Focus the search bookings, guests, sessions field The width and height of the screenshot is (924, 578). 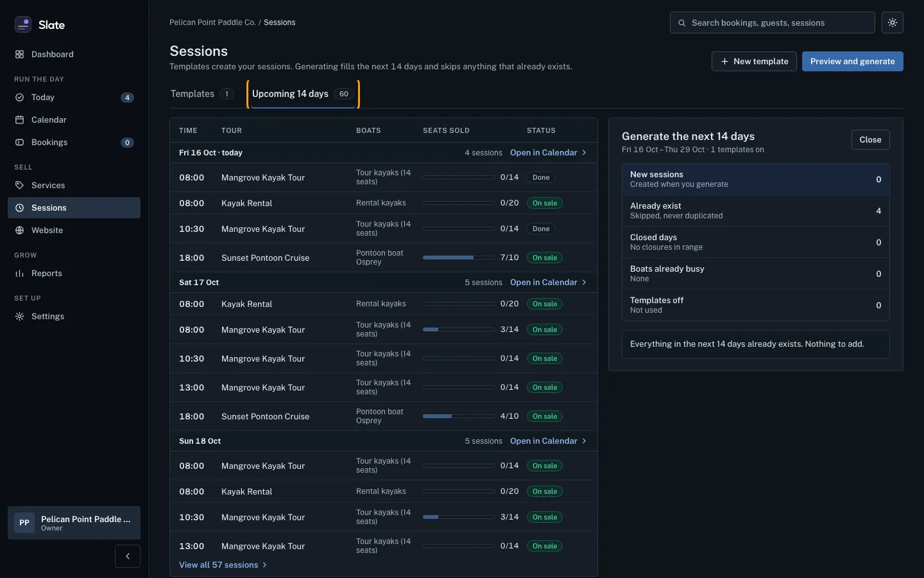[x=772, y=23]
